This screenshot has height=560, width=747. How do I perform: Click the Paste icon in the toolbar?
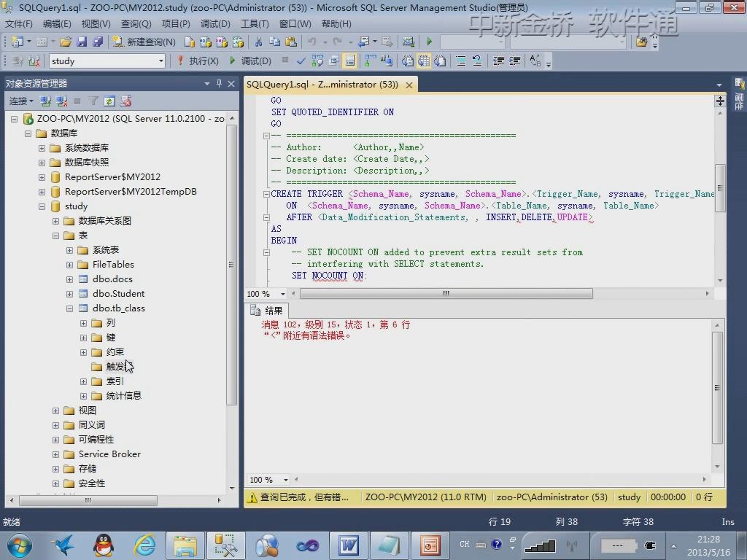290,42
